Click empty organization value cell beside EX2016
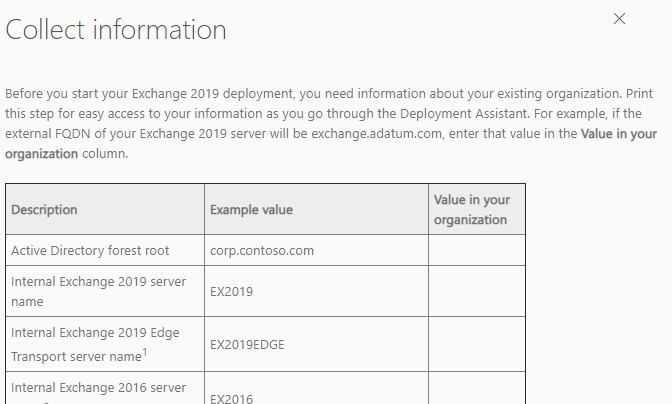The image size is (672, 404). [476, 390]
